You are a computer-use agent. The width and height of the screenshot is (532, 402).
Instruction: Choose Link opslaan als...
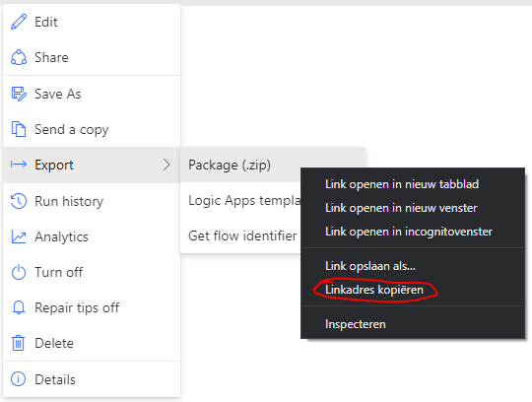370,266
